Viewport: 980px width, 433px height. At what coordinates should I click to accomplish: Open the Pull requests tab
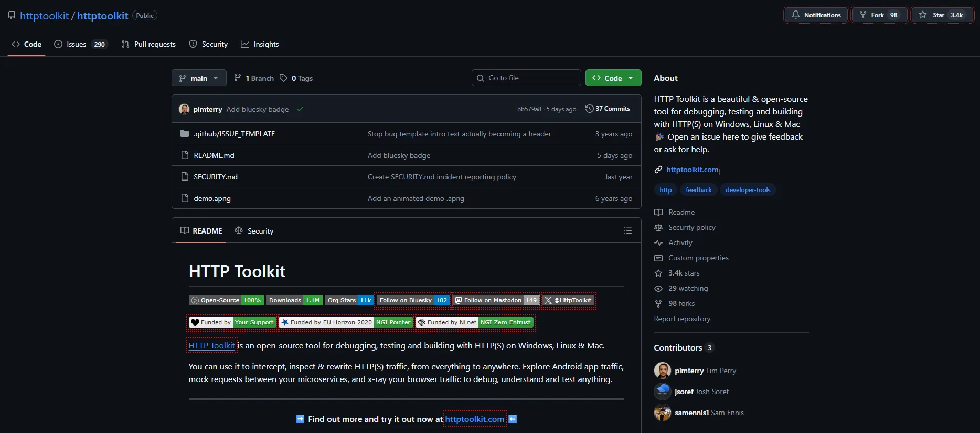[148, 44]
